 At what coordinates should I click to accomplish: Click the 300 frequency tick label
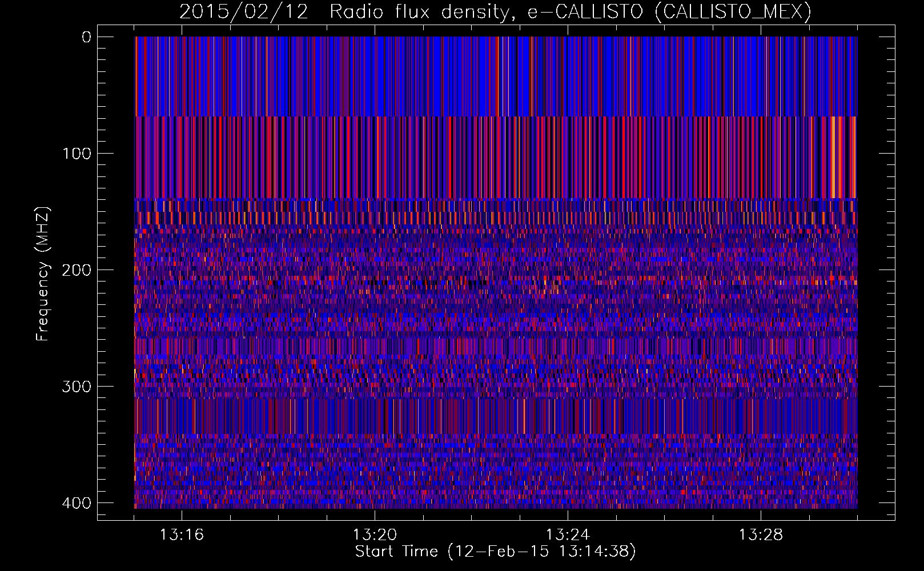(76, 387)
